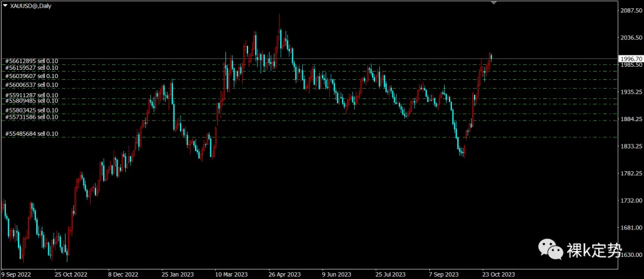Select sell order #55809485 label

tap(32, 101)
